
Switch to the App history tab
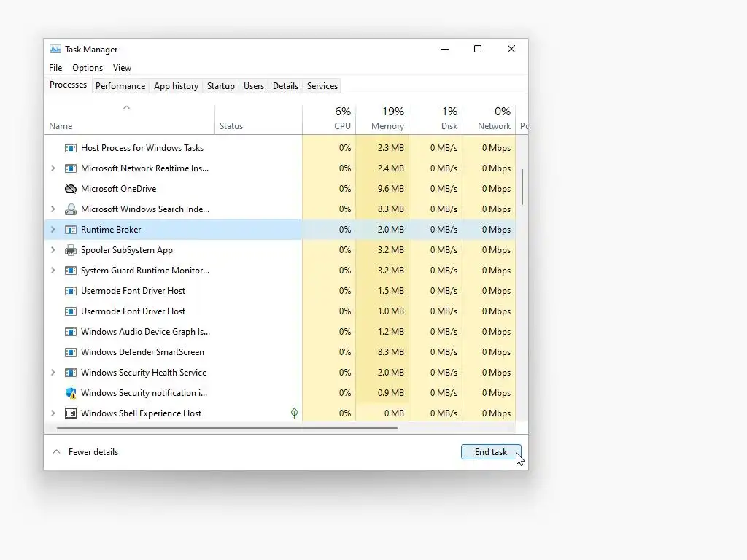click(x=176, y=86)
